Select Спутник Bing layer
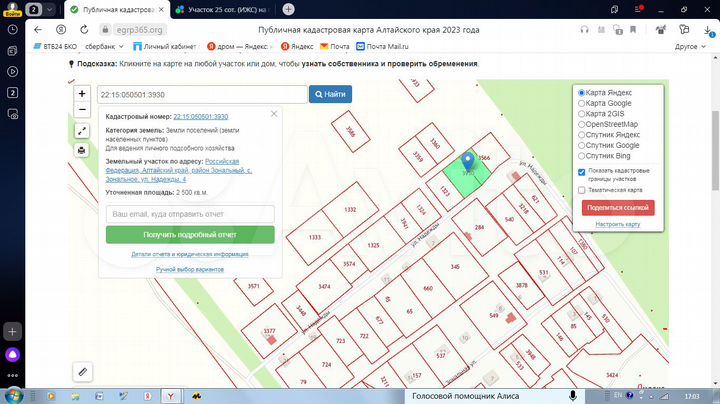 tap(581, 156)
